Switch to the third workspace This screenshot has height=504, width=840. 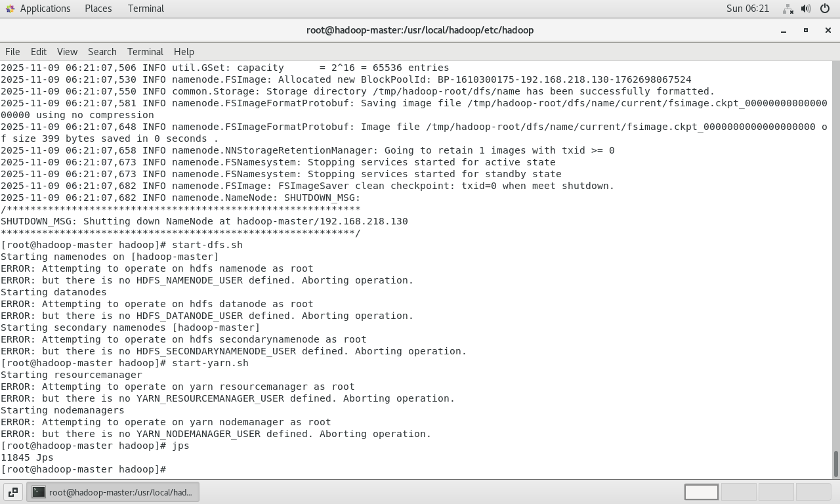(776, 492)
